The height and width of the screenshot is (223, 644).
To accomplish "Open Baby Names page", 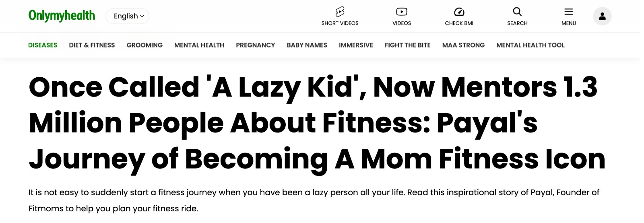I will (x=307, y=45).
